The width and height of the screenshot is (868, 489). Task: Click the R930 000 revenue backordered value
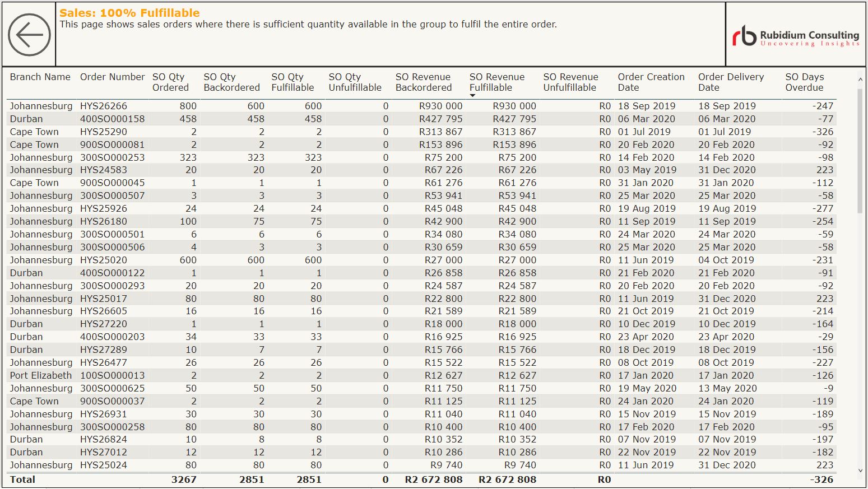[x=440, y=106]
